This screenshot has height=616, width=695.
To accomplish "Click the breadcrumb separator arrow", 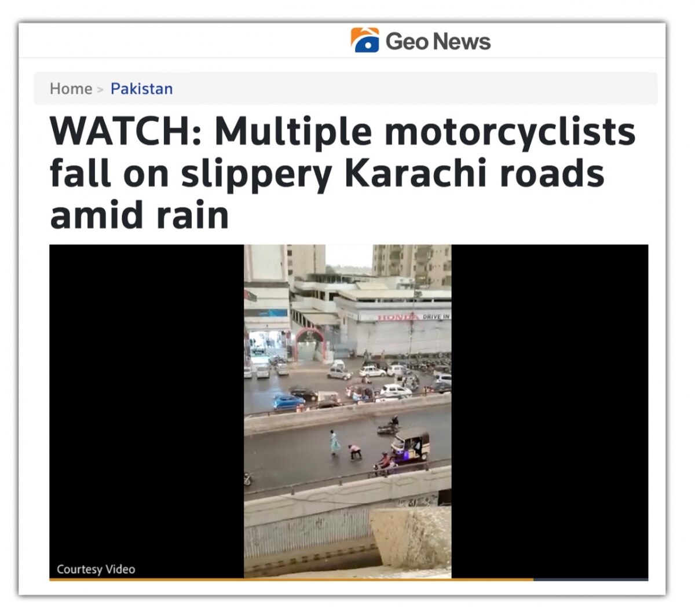I will coord(100,89).
